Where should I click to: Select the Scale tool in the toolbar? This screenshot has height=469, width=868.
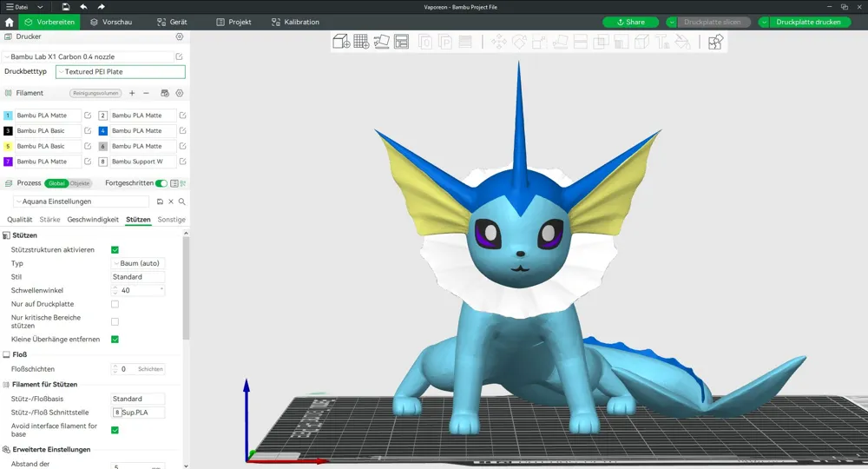(x=540, y=42)
